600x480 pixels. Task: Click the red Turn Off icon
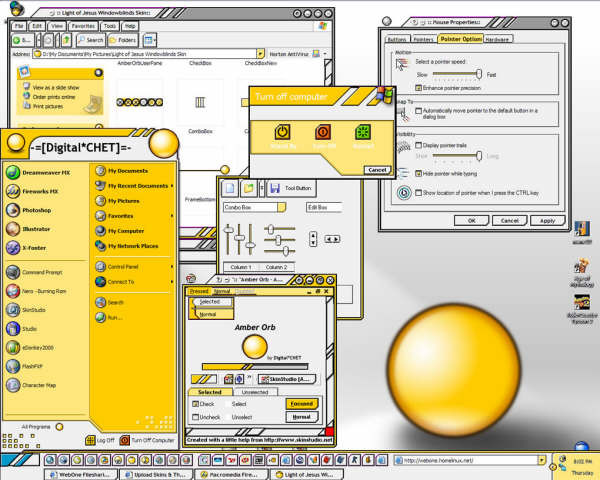(x=323, y=132)
